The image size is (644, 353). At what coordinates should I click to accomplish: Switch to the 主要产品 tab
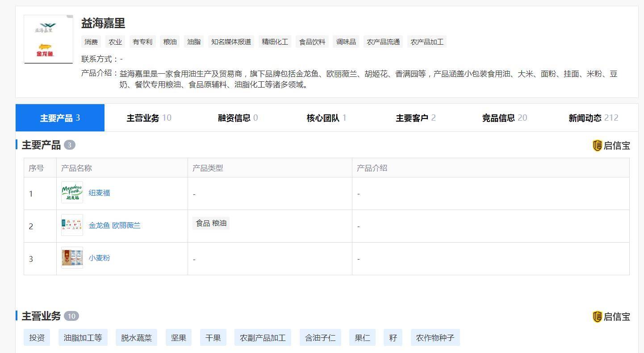tap(60, 118)
